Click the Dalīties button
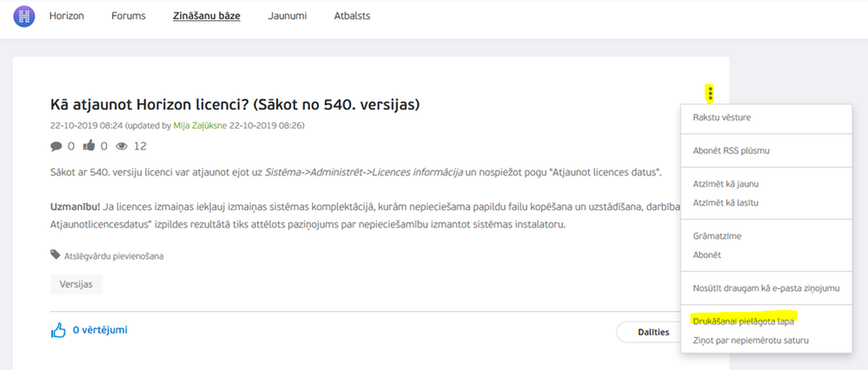The width and height of the screenshot is (868, 370). point(652,333)
